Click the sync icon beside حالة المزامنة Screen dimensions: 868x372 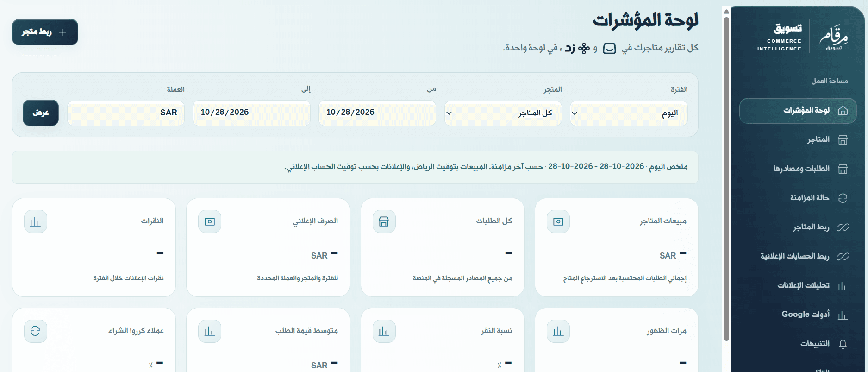843,198
